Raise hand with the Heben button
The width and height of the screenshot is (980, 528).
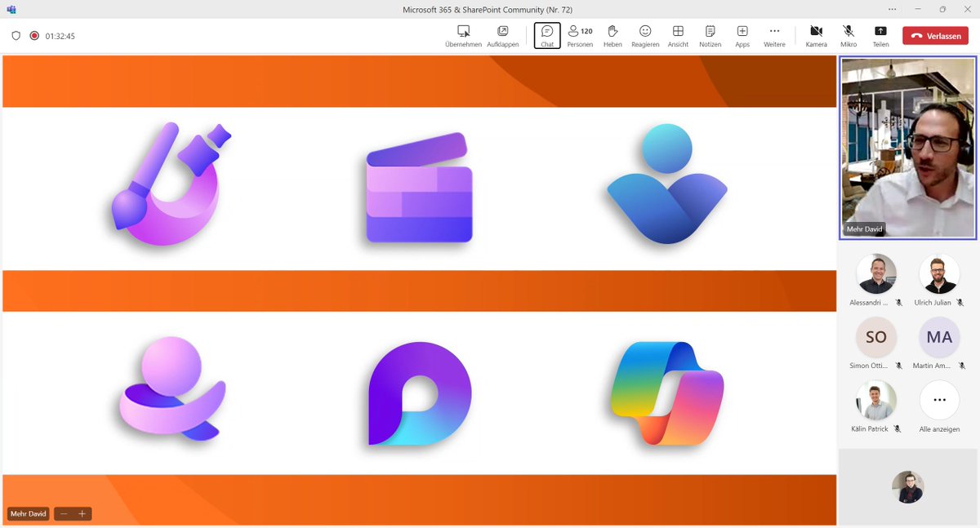(612, 36)
